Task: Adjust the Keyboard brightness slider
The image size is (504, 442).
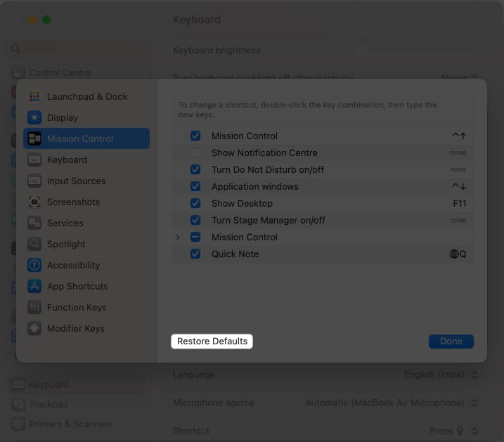Action: tap(416, 51)
